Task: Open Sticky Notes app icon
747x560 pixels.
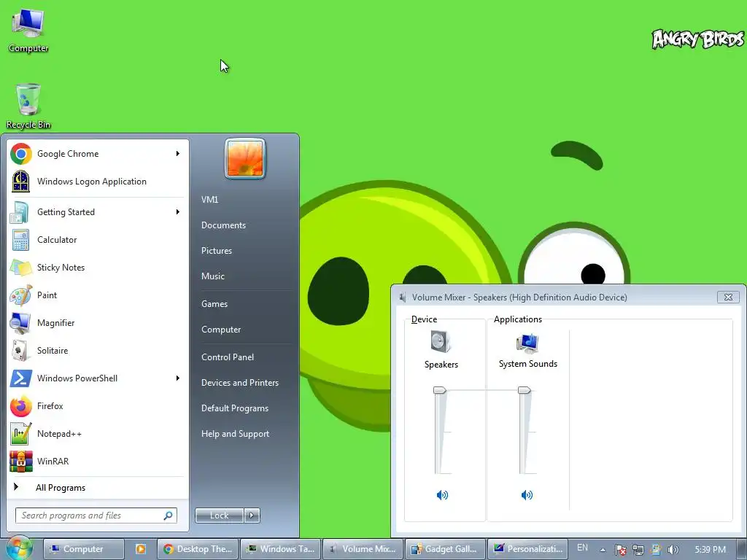Action: [21, 267]
